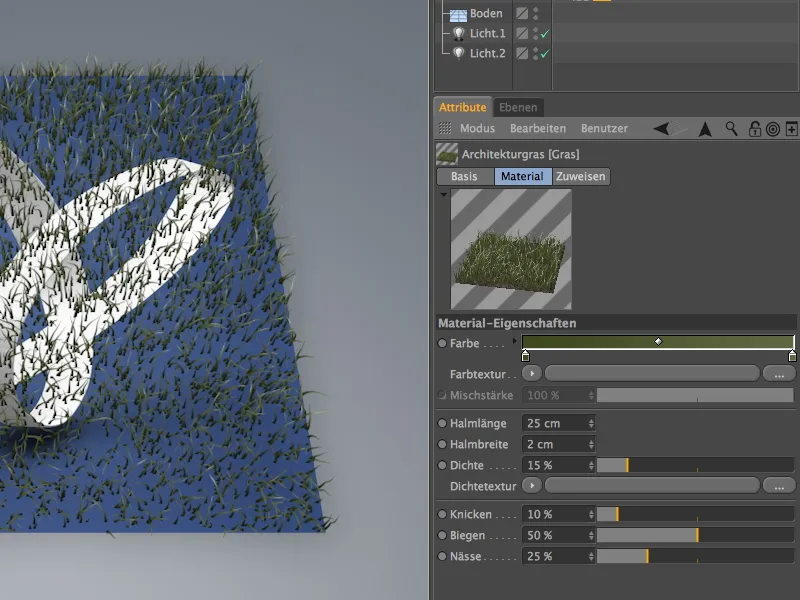The height and width of the screenshot is (600, 800).
Task: Click the new panel plus icon top right
Action: (790, 128)
